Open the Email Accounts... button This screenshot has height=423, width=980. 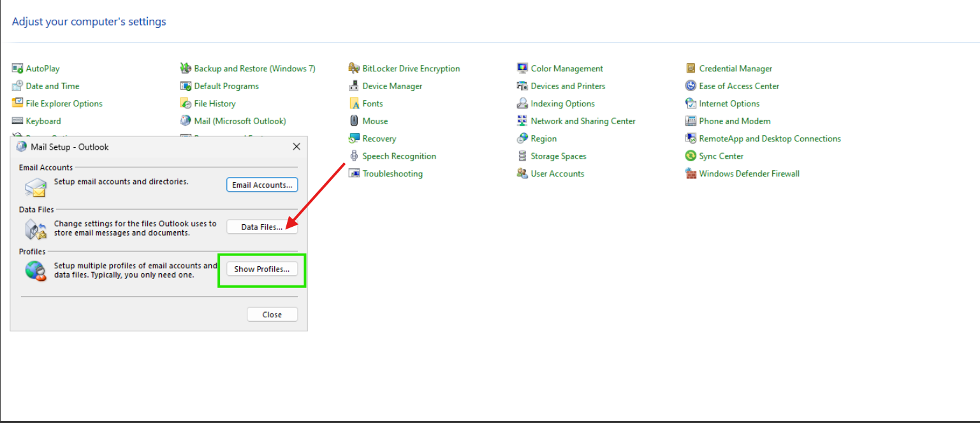click(x=262, y=185)
